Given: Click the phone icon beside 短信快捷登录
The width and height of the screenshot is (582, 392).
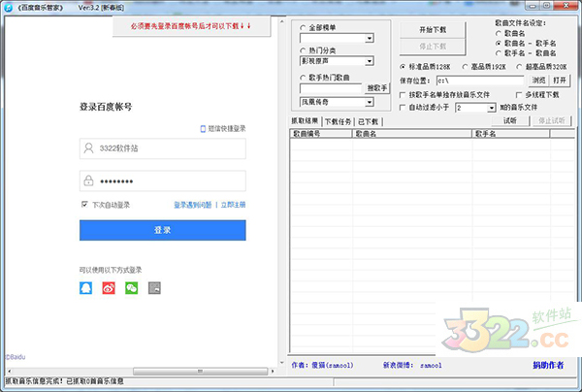Looking at the screenshot, I should tap(203, 129).
